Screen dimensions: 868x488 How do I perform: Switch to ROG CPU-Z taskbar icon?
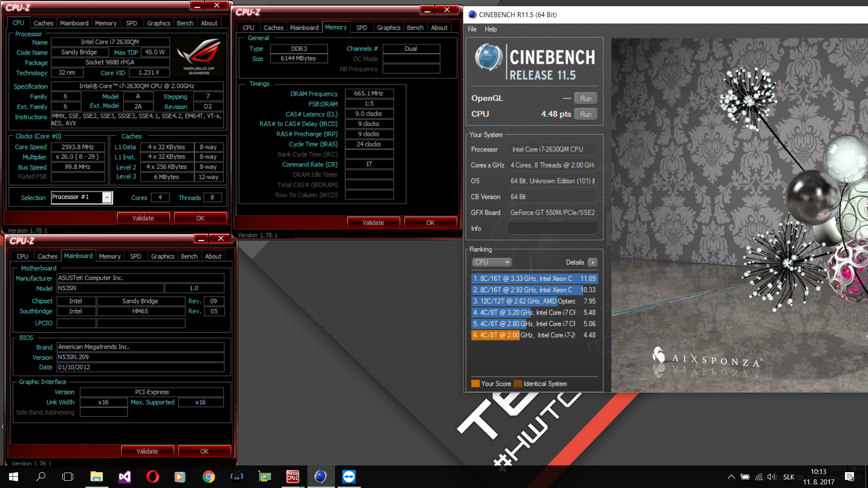[x=293, y=477]
